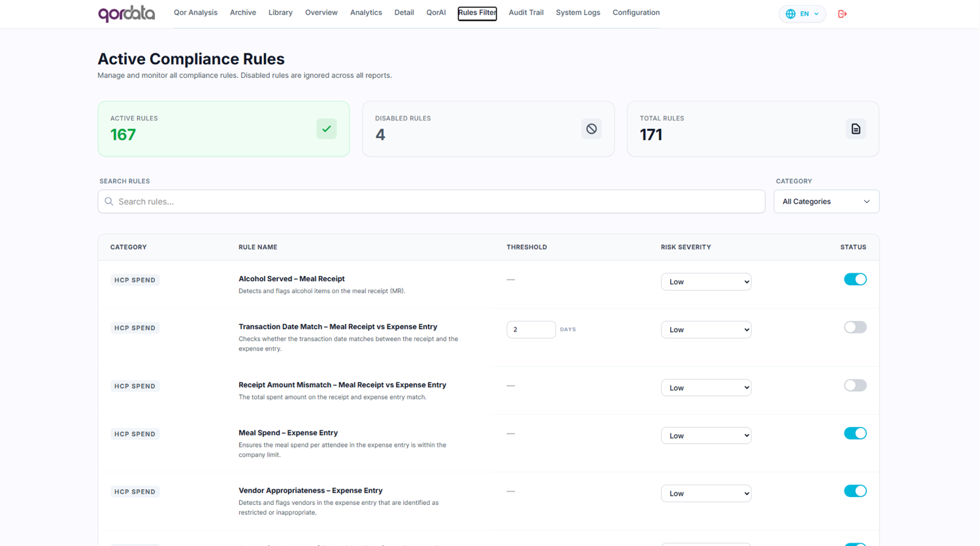Open risk severity dropdown for Alcohol Served rule

click(706, 282)
